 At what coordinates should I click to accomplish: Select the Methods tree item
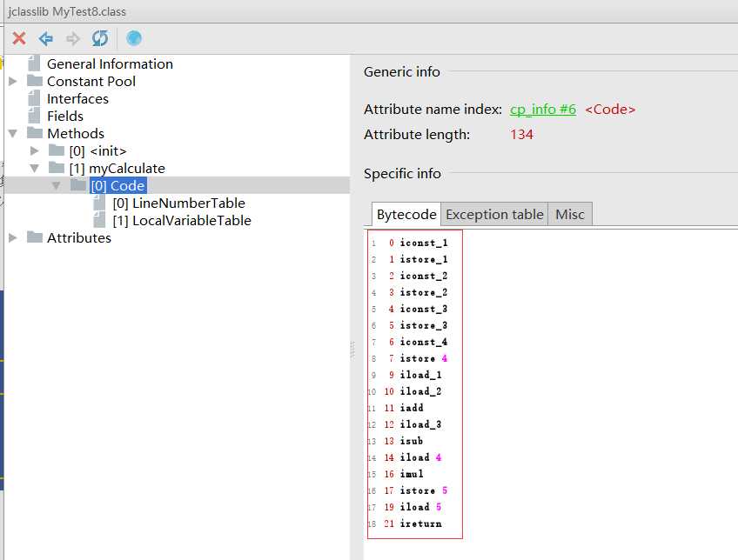(x=76, y=134)
